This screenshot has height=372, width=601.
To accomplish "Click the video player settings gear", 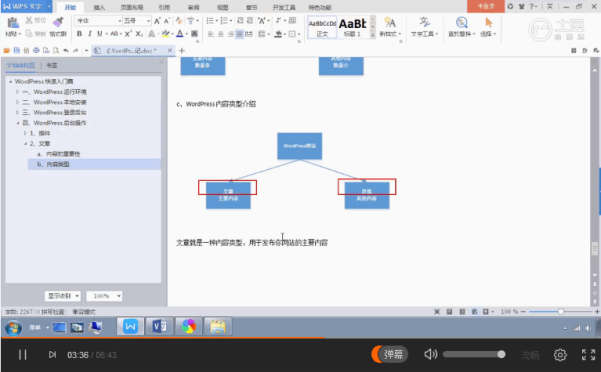I will (x=560, y=355).
